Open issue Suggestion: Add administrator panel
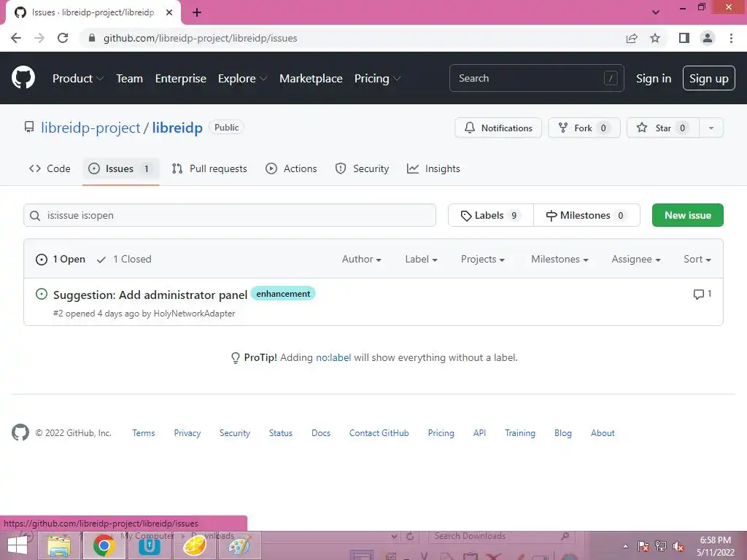The height and width of the screenshot is (560, 747). click(x=150, y=295)
